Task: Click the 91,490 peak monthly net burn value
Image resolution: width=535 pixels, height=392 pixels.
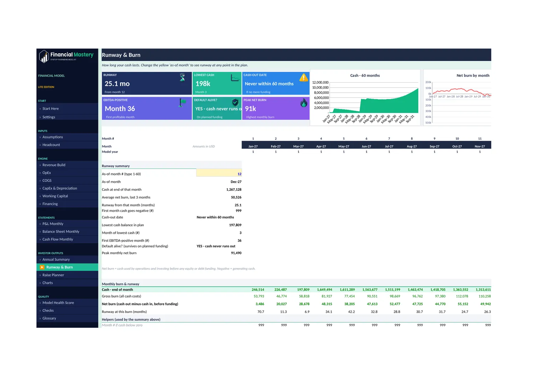Action: [x=236, y=253]
